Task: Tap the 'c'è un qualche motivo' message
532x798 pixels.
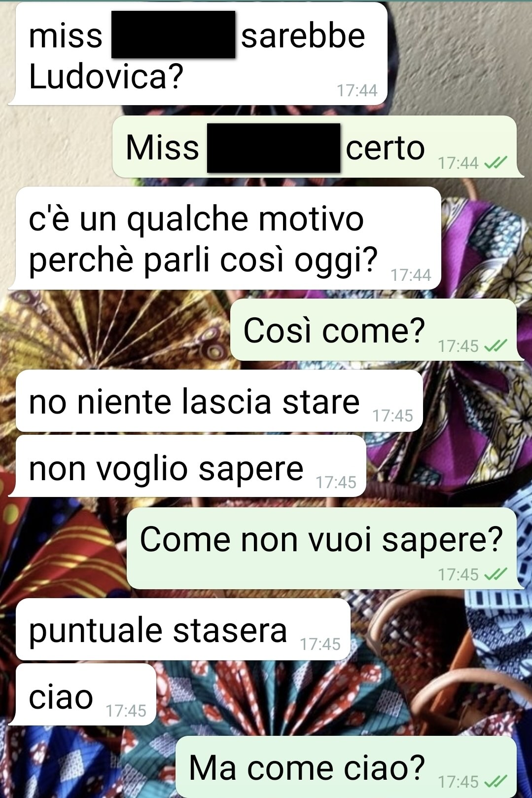Action: (x=227, y=238)
